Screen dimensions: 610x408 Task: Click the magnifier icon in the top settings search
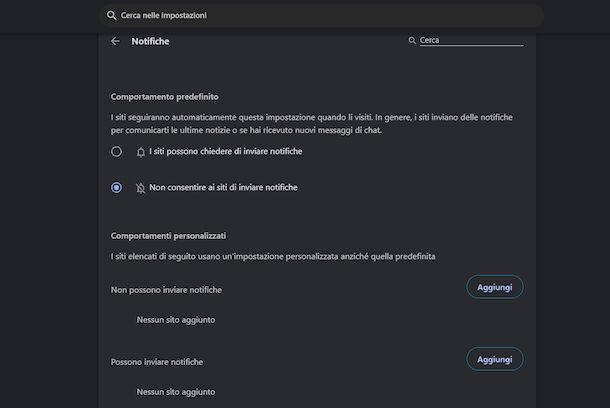pyautogui.click(x=112, y=16)
